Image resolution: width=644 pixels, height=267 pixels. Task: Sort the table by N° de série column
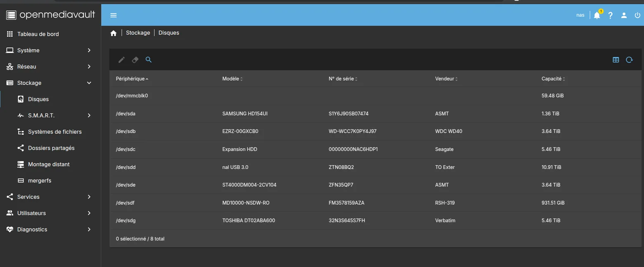pyautogui.click(x=343, y=79)
